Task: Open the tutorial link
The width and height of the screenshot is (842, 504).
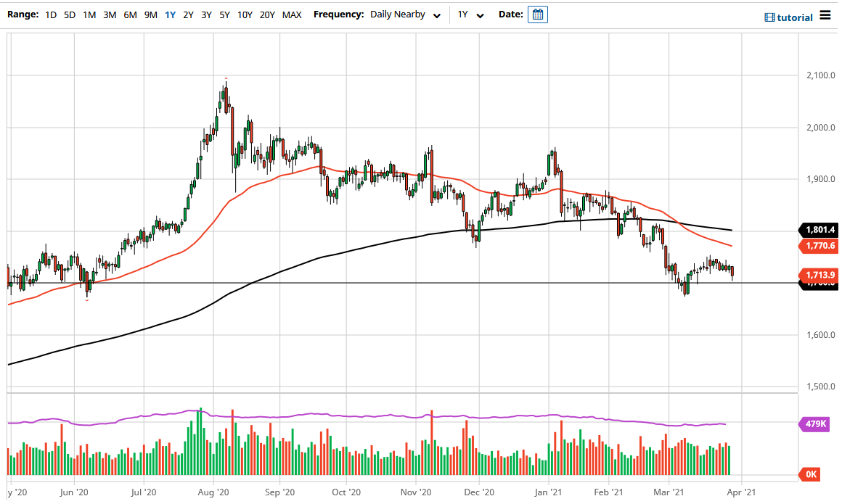Action: tap(795, 17)
